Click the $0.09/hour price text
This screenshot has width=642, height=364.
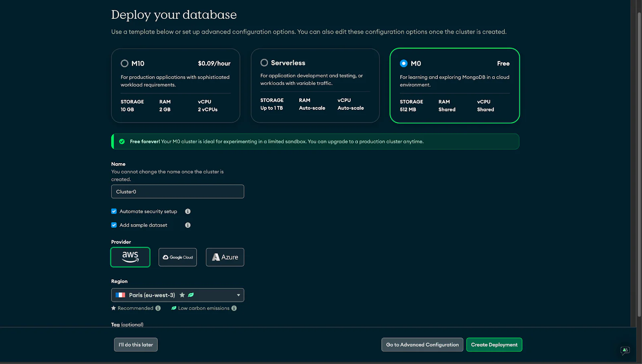pyautogui.click(x=214, y=63)
